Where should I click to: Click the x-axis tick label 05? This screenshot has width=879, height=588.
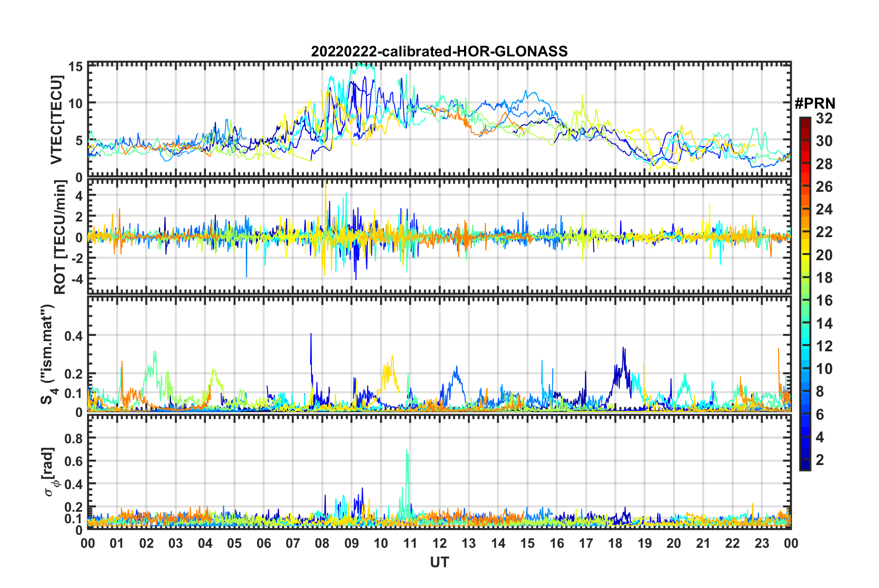tap(234, 543)
